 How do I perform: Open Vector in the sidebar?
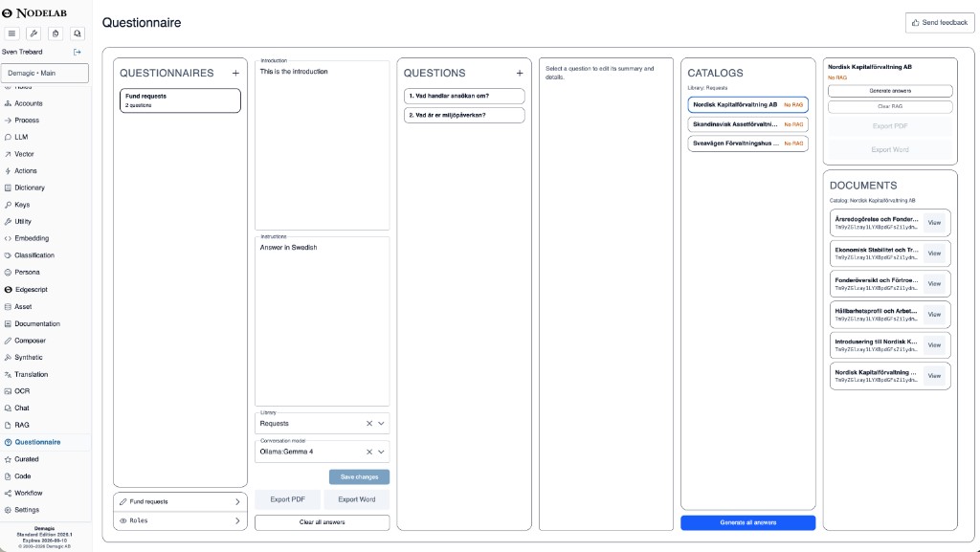coord(24,154)
